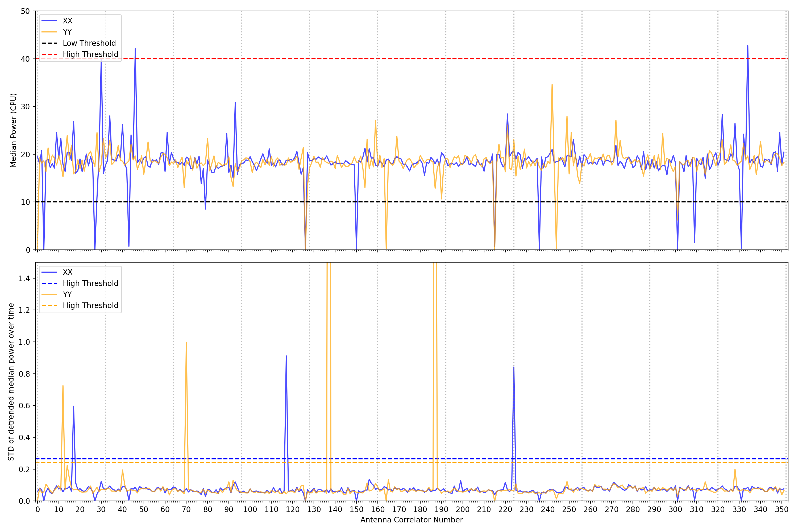Click y-axis tick label 1.4 on bottom plot

[x=24, y=279]
